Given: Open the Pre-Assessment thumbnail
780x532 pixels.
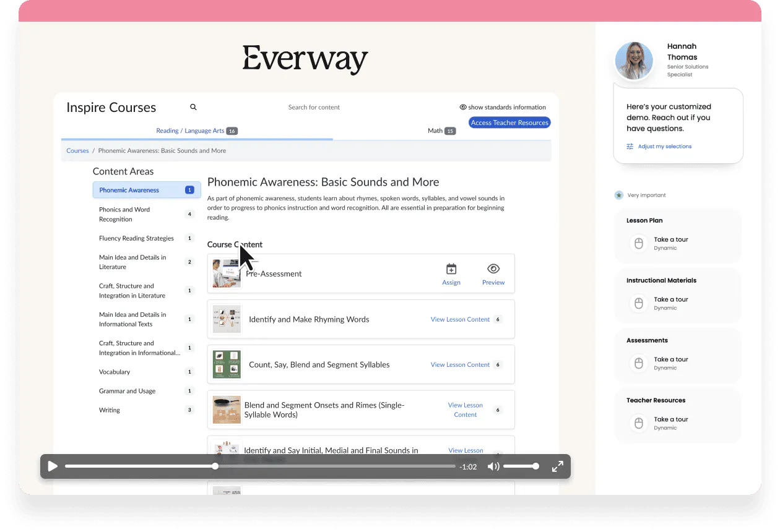Looking at the screenshot, I should pyautogui.click(x=227, y=273).
